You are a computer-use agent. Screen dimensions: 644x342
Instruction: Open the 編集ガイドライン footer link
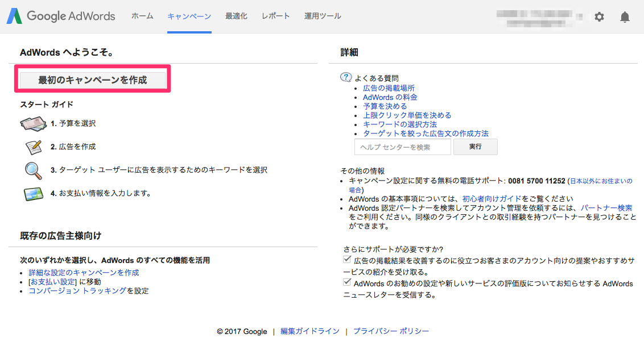coord(310,331)
